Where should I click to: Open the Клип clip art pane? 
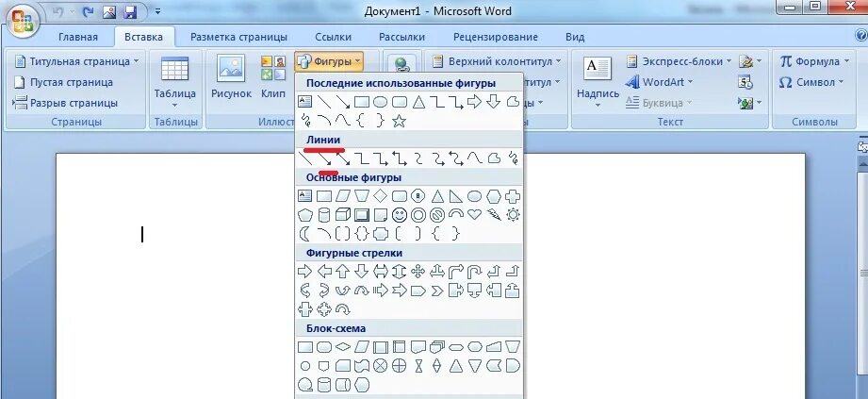tap(273, 77)
